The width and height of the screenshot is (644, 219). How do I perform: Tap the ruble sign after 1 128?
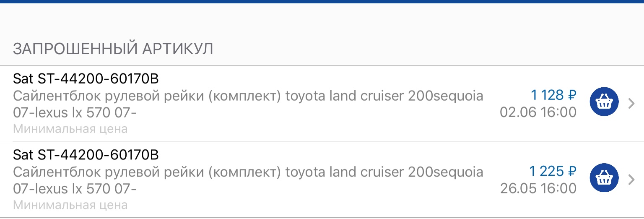click(572, 96)
